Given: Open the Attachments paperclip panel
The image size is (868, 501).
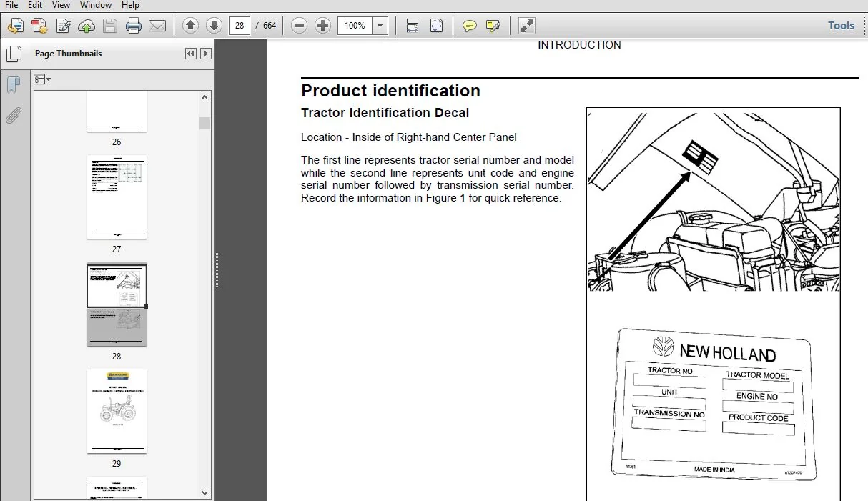Looking at the screenshot, I should click(x=13, y=115).
